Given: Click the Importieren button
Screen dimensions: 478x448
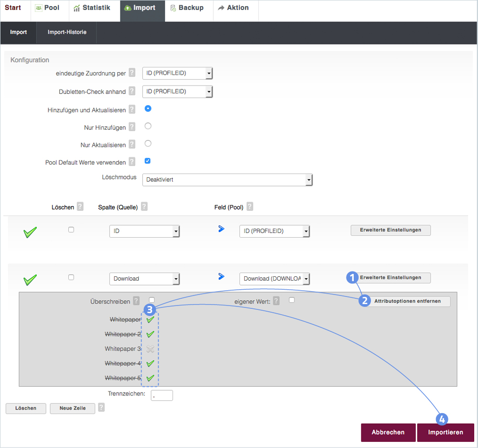Looking at the screenshot, I should [x=445, y=432].
